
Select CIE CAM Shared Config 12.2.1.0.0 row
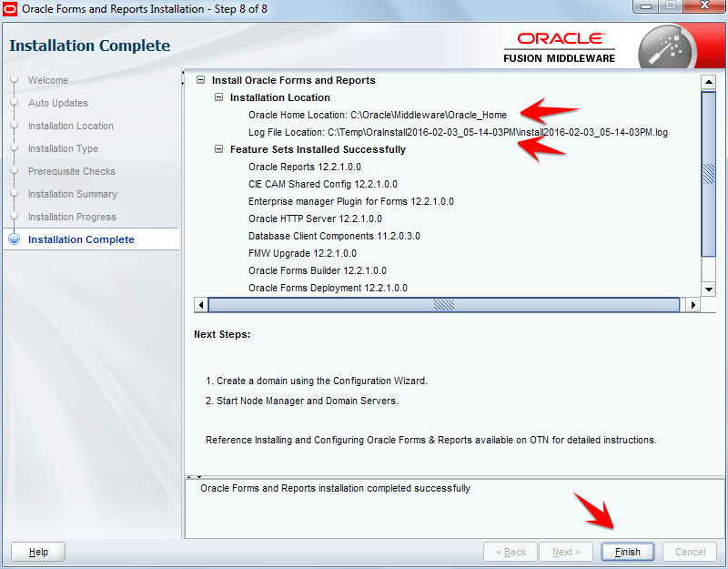323,184
